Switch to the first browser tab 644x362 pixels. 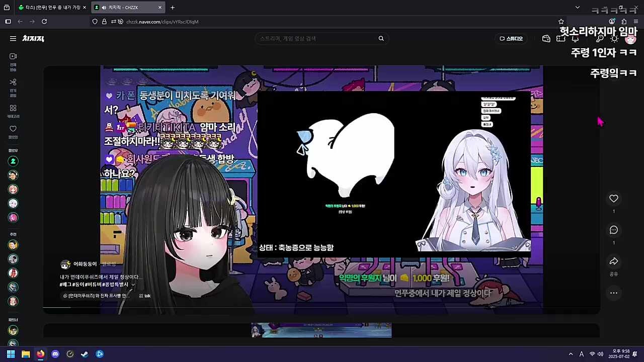[x=49, y=8]
